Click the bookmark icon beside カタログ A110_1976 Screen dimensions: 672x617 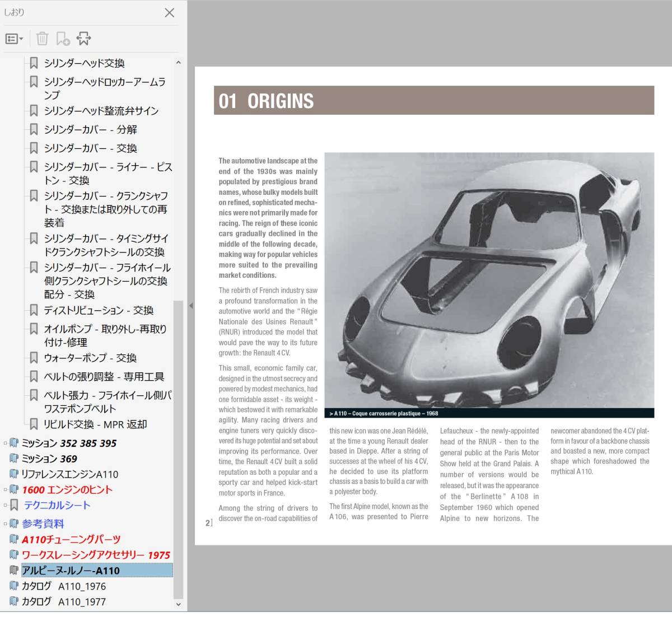pyautogui.click(x=14, y=586)
